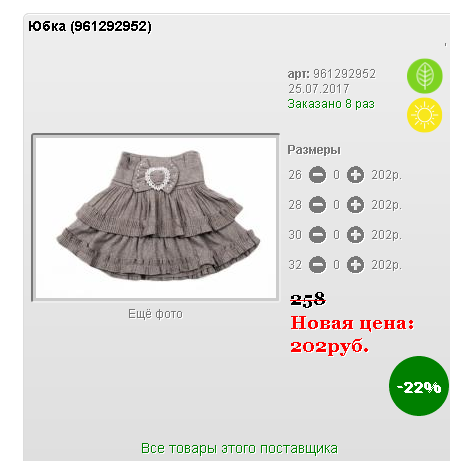Click minus button for size 32

pos(317,265)
